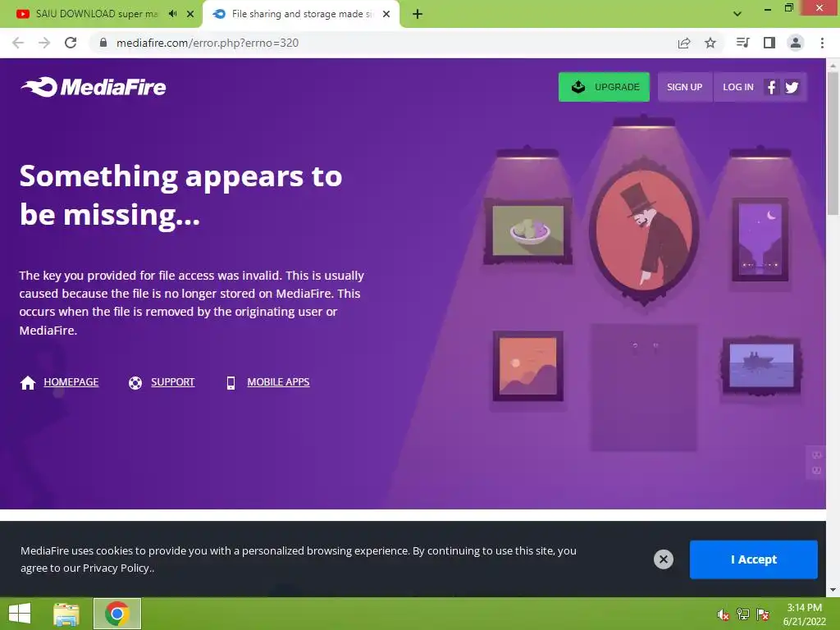Click the fruit bowl painting
Viewport: 840px width, 630px height.
528,231
